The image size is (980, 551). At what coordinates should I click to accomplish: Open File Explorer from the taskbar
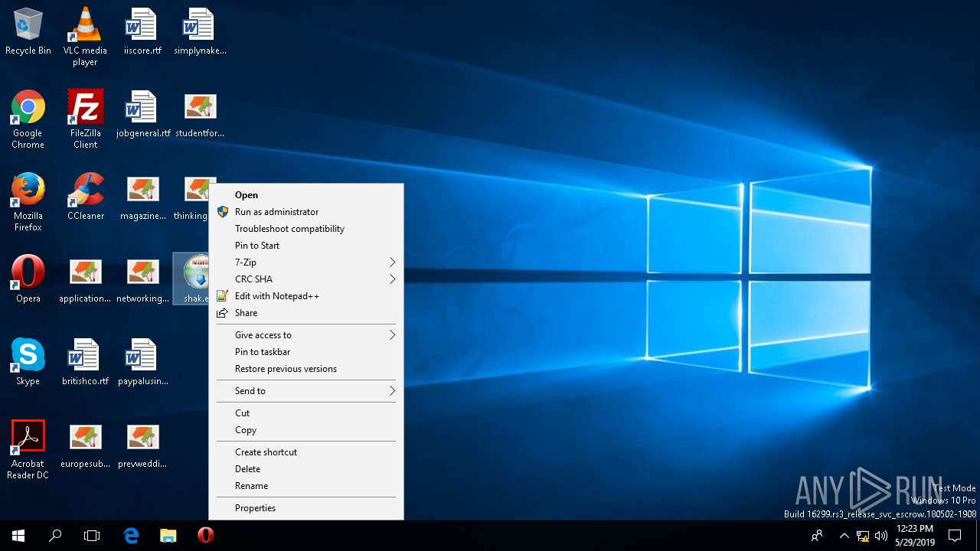pos(168,536)
